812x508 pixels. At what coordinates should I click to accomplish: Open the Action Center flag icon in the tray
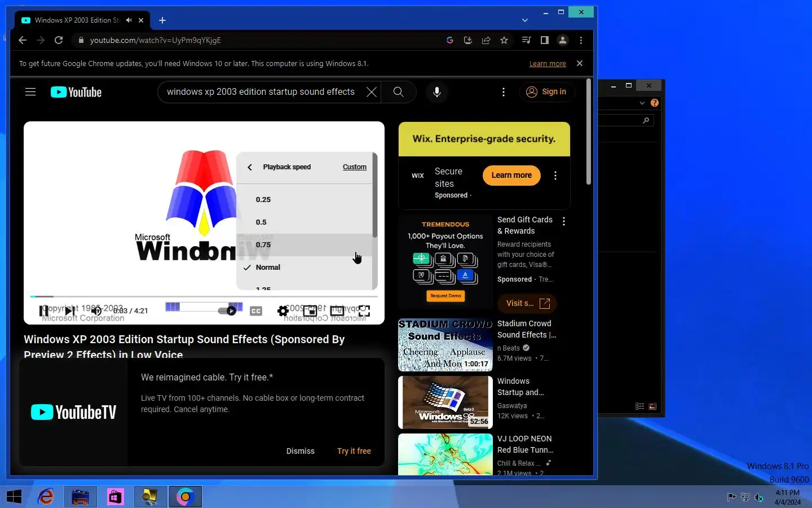(x=731, y=497)
